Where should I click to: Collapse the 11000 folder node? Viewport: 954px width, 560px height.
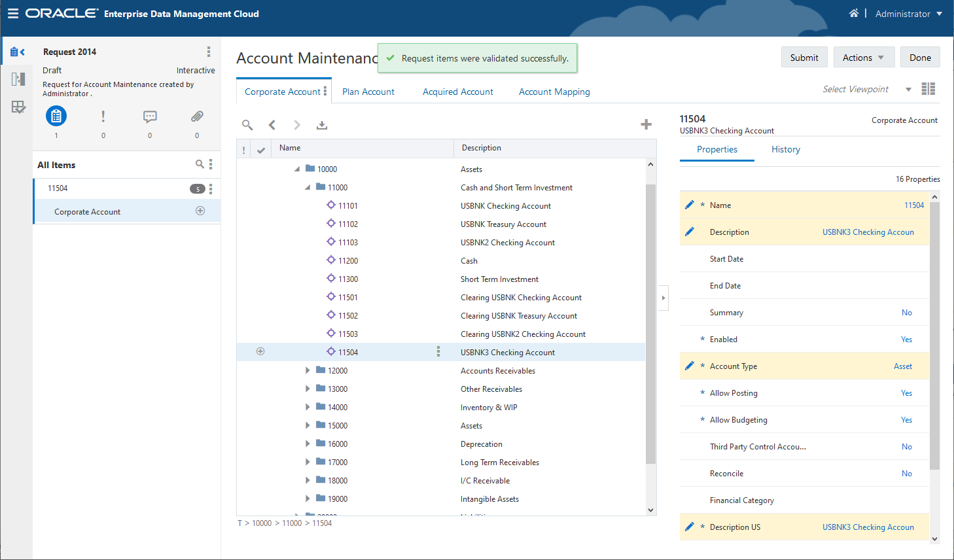pyautogui.click(x=308, y=188)
